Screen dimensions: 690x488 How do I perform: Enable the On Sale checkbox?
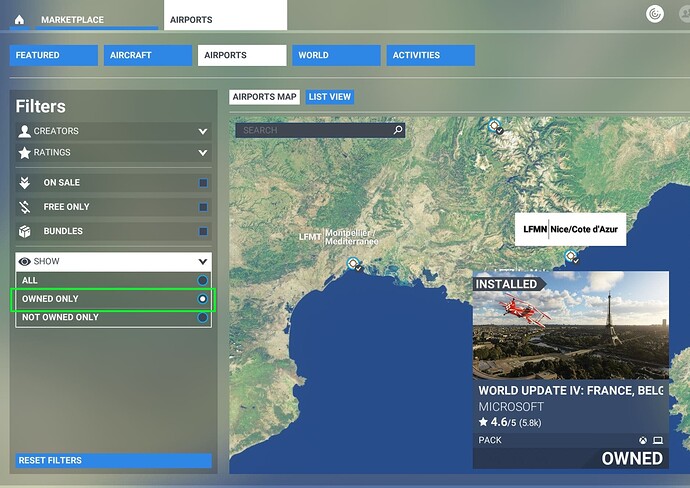pos(203,183)
